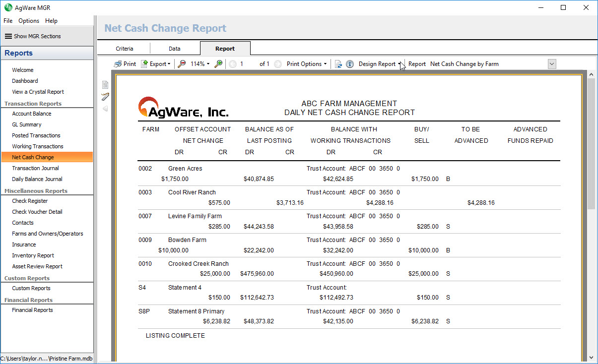Click the Print button in report toolbar
Viewport: 598px width, 364px height.
tap(125, 64)
